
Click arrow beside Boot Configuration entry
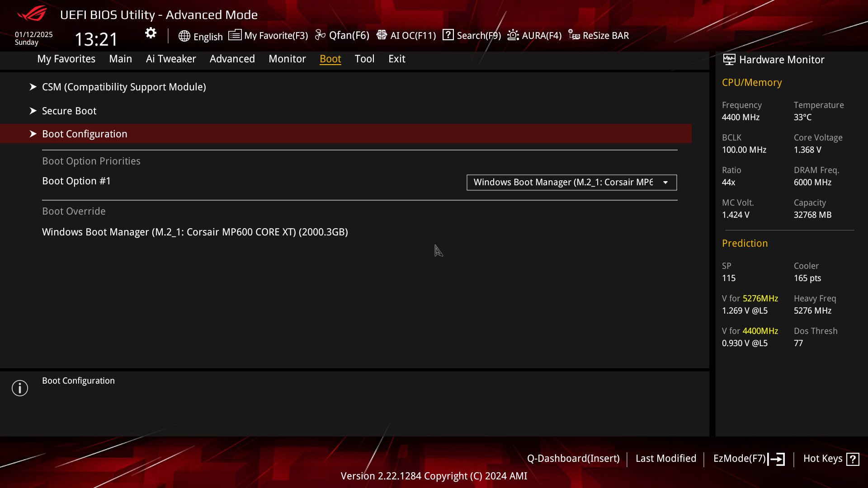(33, 134)
